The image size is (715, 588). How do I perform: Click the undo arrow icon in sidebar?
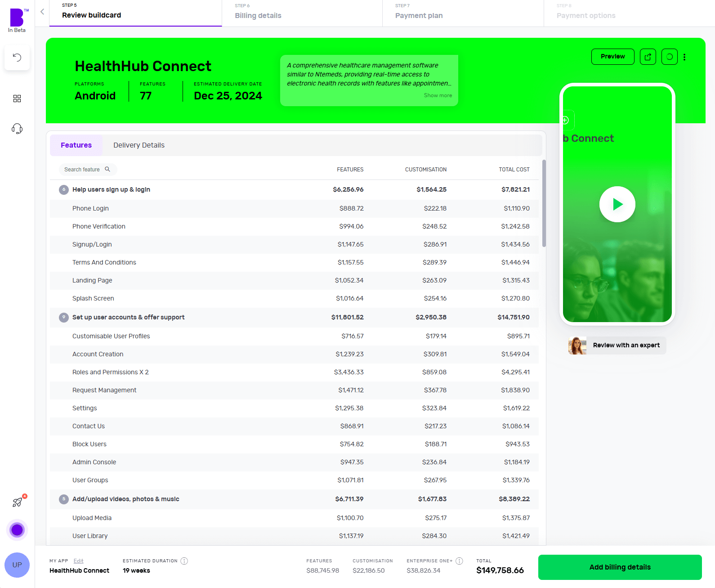point(17,57)
